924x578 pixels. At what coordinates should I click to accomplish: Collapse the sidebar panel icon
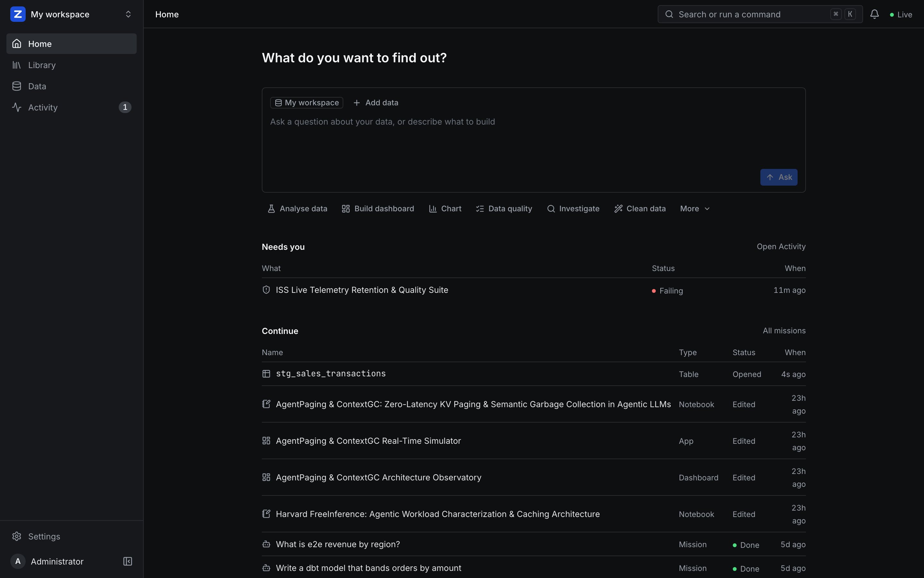127,561
